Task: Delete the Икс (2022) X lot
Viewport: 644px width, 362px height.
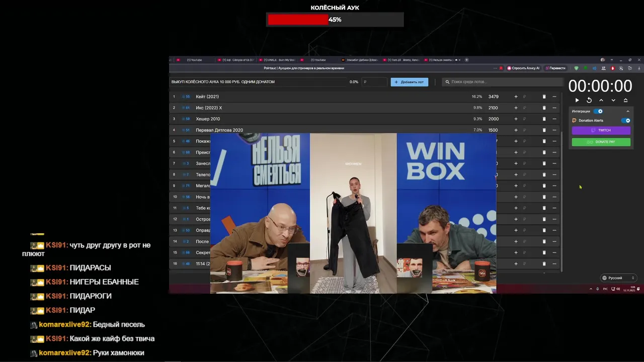Action: [544, 108]
